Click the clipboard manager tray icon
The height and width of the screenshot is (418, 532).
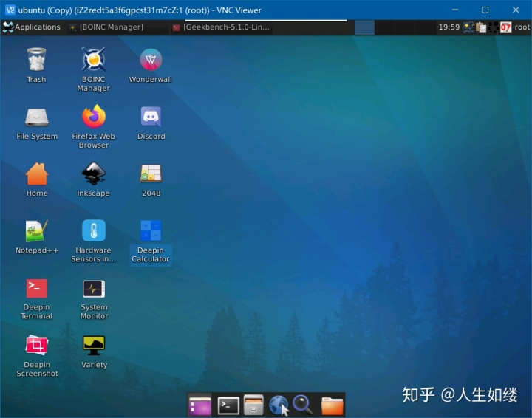click(481, 27)
